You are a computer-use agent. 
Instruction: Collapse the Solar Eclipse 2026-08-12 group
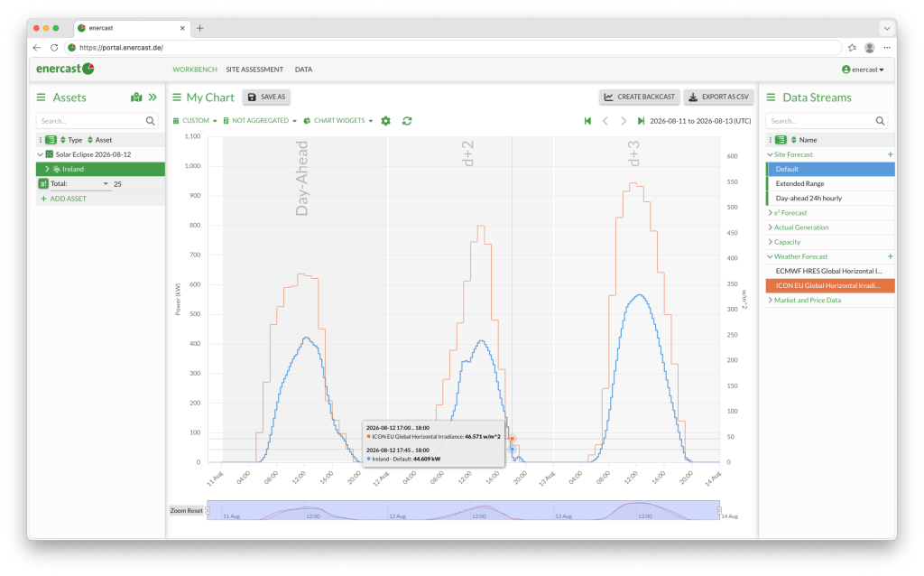[x=40, y=154]
